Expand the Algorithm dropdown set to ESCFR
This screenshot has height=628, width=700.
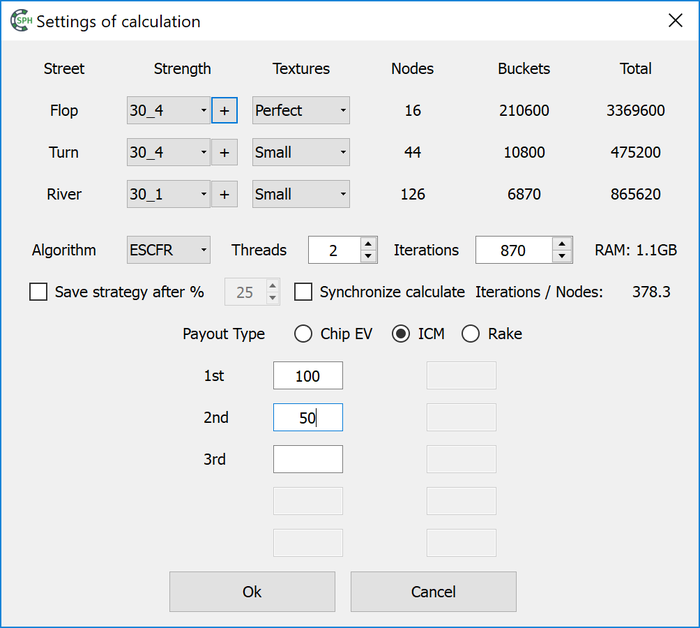point(168,250)
